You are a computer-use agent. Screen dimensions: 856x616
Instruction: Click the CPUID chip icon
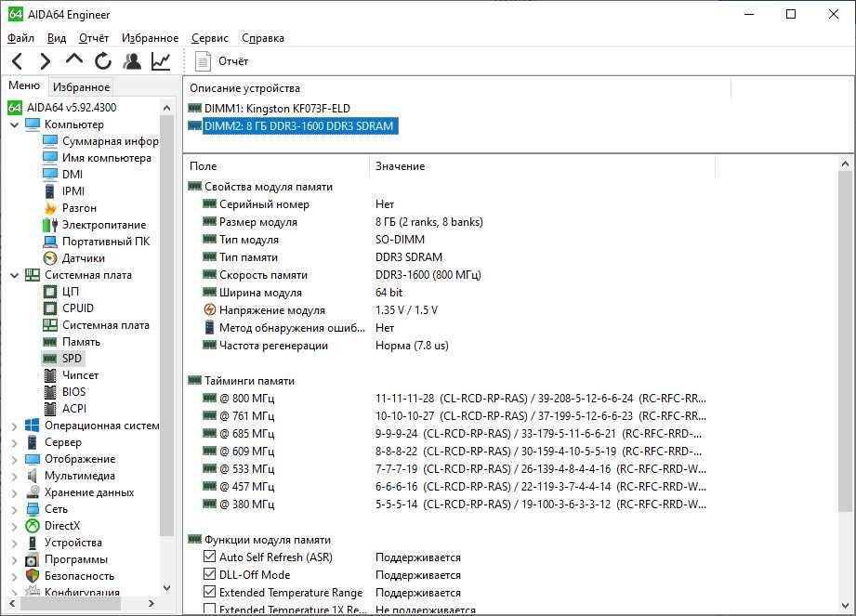coord(50,308)
